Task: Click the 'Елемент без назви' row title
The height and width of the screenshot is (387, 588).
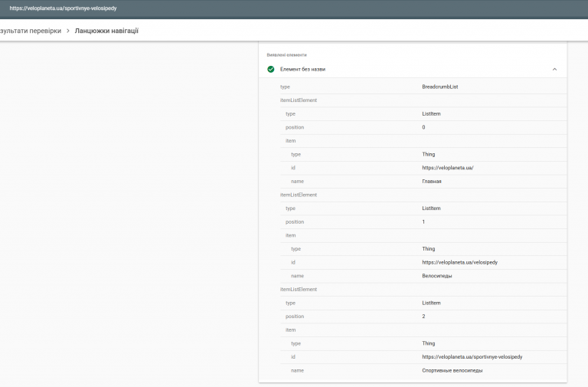Action: tap(302, 69)
